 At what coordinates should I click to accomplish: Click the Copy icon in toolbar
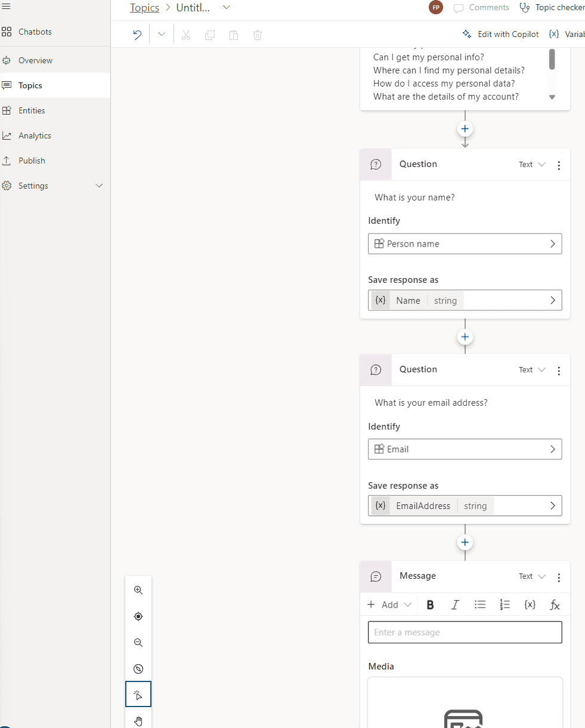click(210, 35)
